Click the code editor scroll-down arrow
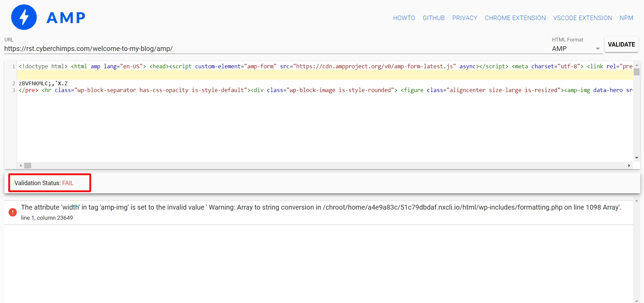The image size is (644, 303). click(637, 158)
